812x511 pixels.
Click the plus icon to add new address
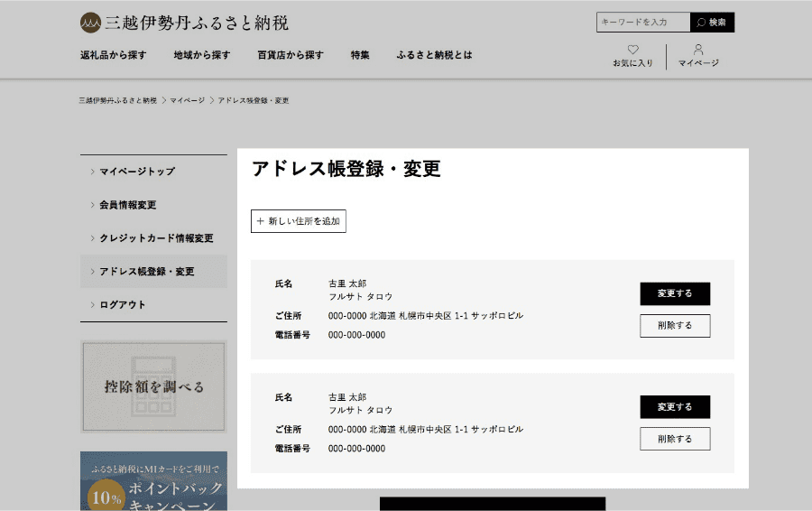(261, 221)
